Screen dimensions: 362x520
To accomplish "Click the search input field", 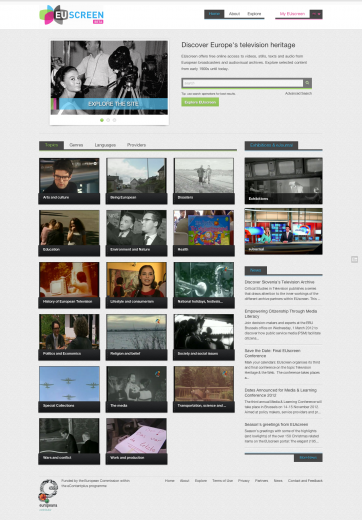I will click(243, 83).
